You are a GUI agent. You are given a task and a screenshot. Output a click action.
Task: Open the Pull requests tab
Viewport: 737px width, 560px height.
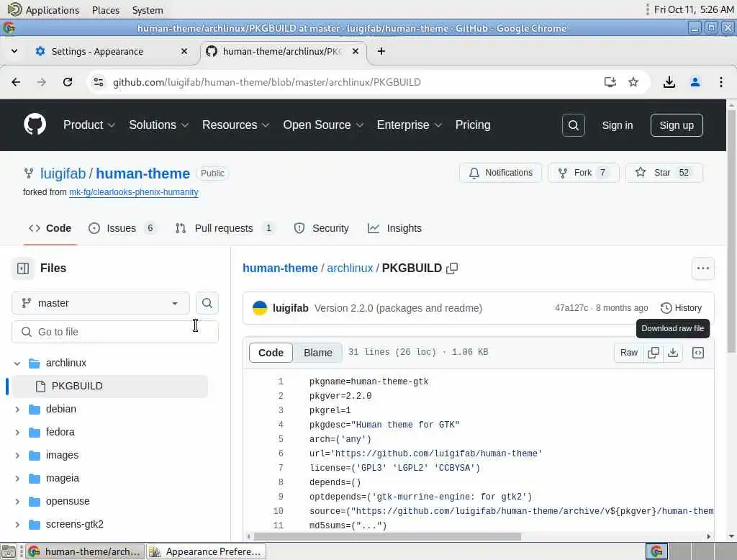[x=225, y=228]
